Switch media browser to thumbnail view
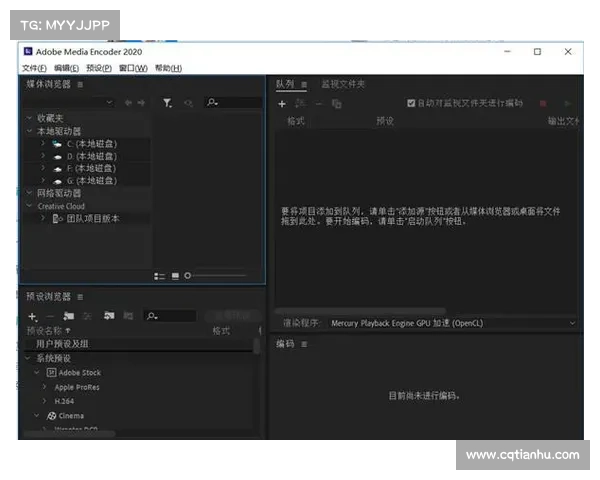The width and height of the screenshot is (600, 480). coord(175,276)
